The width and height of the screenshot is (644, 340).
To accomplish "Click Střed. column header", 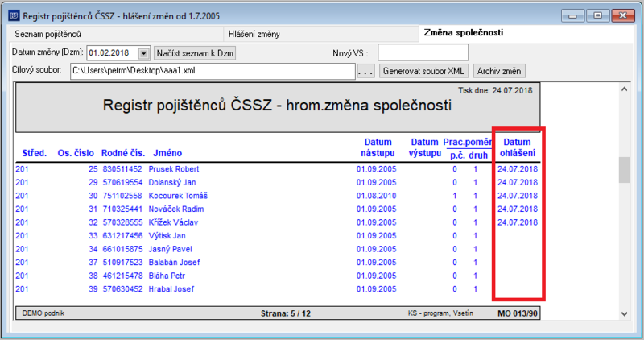I will pyautogui.click(x=35, y=153).
